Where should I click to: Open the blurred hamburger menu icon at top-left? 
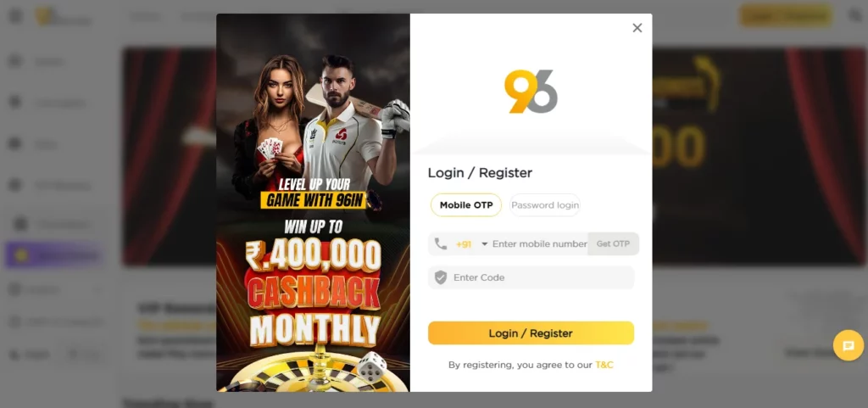coord(16,15)
